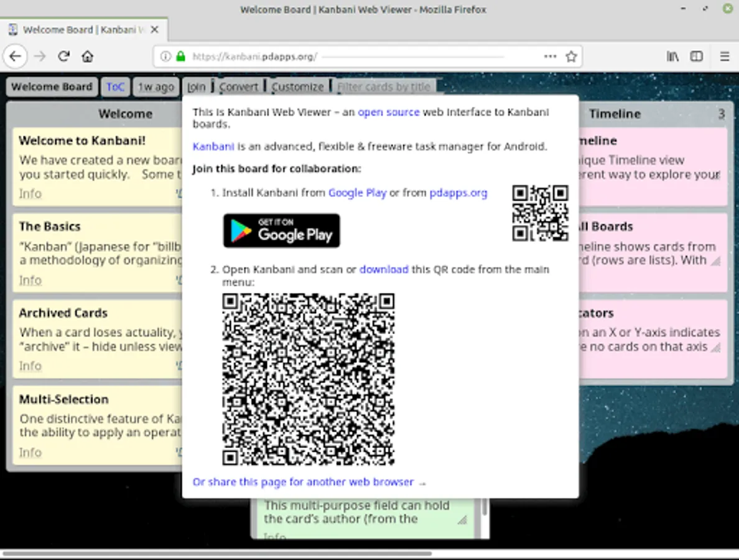739x560 pixels.
Task: Open the Firefox Library icon
Action: (x=672, y=57)
